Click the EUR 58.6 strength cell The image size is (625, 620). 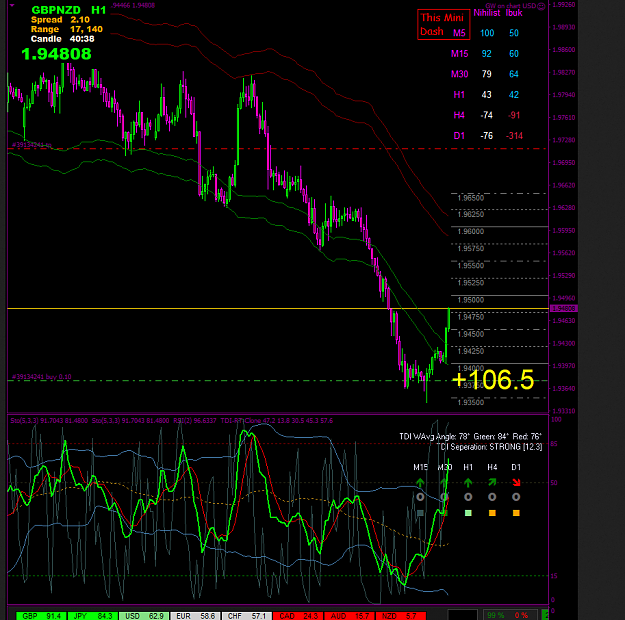[x=195, y=616]
